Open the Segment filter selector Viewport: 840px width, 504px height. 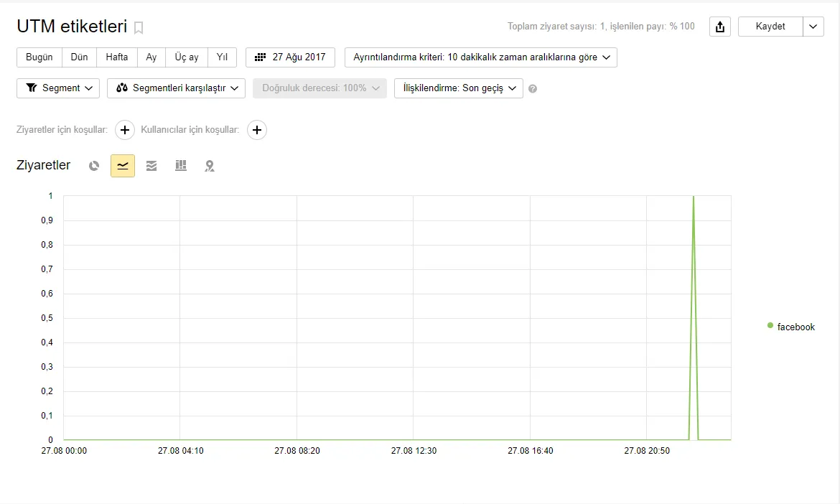[x=57, y=88]
